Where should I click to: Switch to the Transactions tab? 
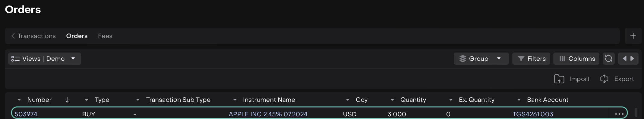[x=37, y=36]
